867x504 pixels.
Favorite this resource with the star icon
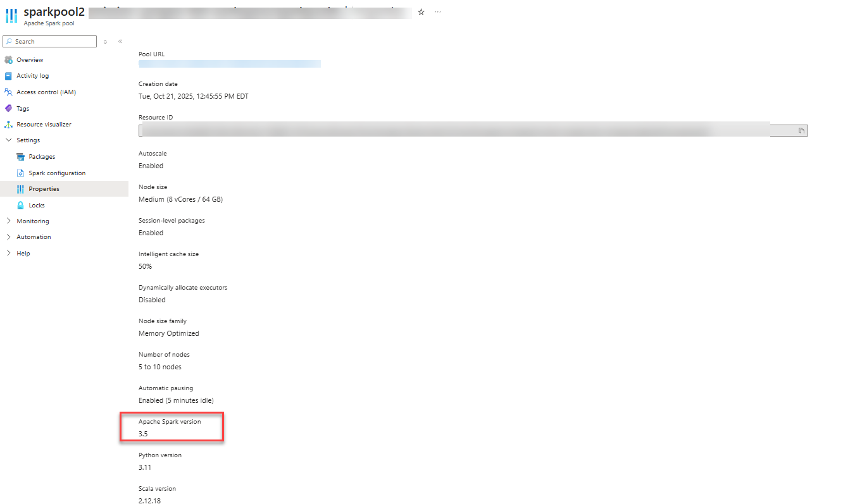pos(421,12)
